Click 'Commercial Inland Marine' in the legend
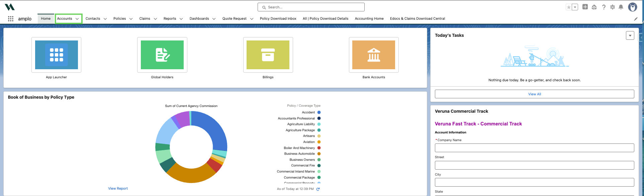 coord(296,172)
